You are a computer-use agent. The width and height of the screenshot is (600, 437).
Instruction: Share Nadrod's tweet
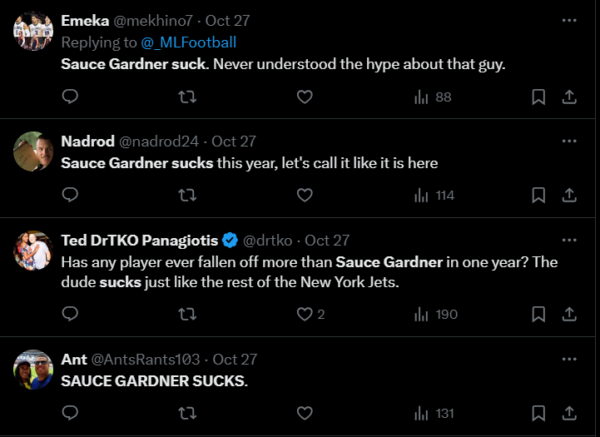(569, 195)
